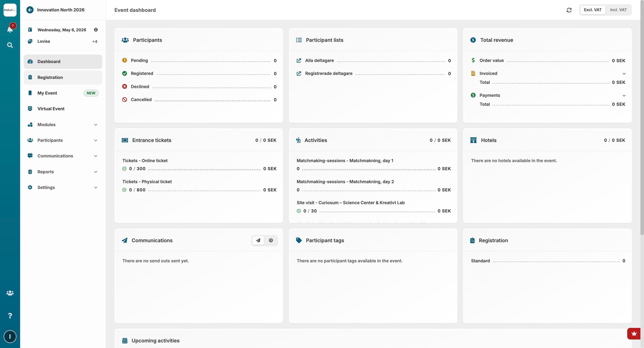Click the notifications bell icon
This screenshot has height=348, width=644.
(x=10, y=29)
